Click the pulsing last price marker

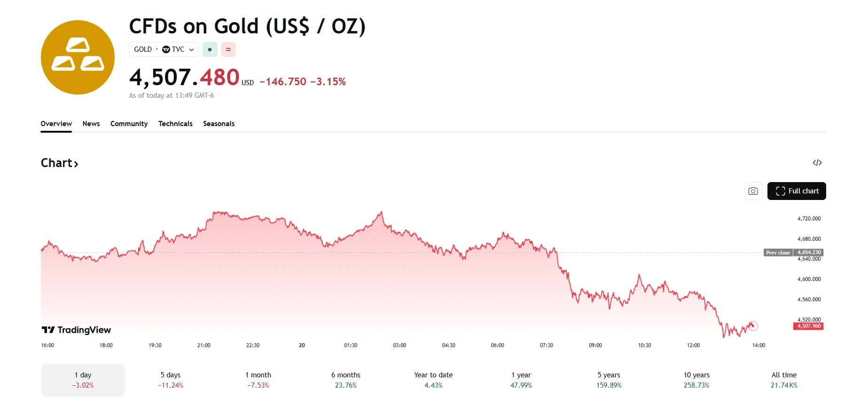pos(752,325)
